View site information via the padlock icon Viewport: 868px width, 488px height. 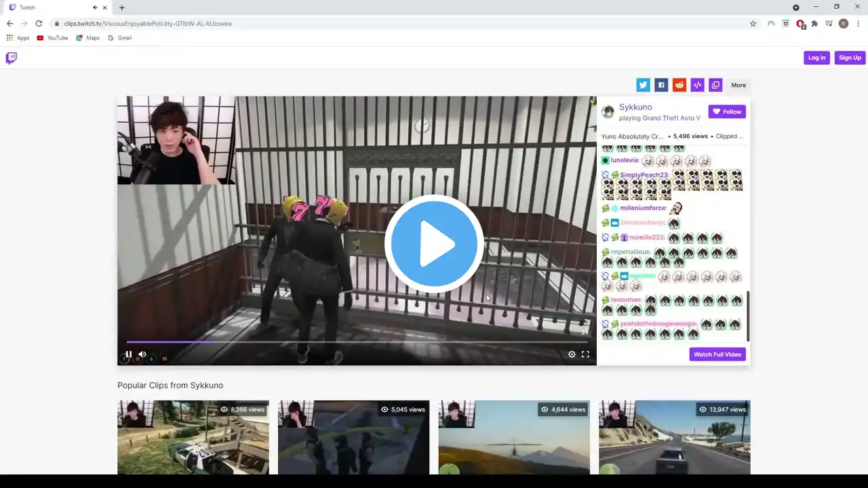click(x=58, y=24)
